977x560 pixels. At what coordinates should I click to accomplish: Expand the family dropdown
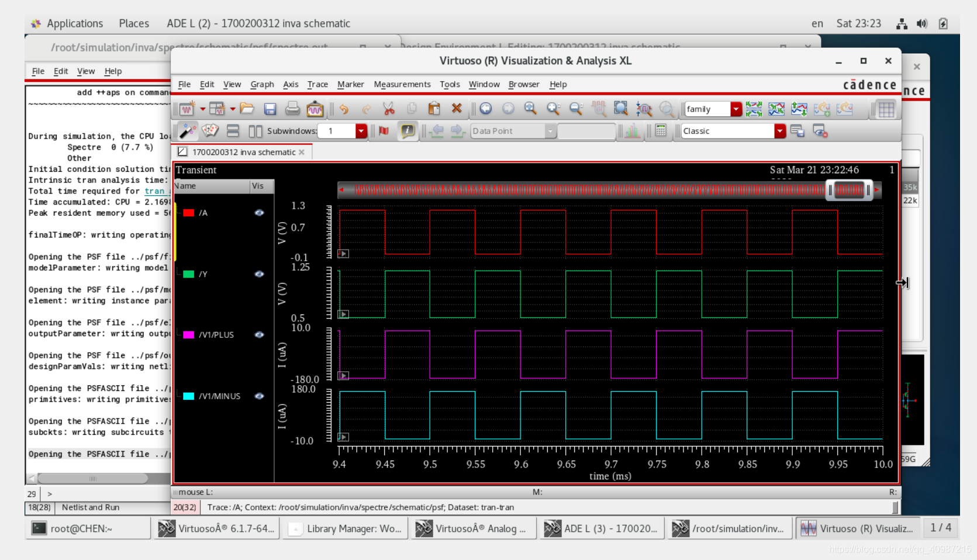(x=736, y=109)
